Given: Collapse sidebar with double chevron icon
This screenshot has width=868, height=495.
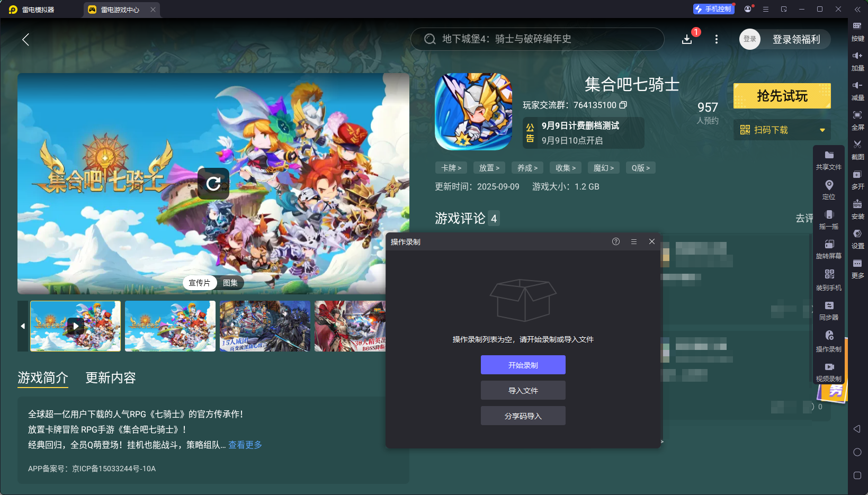Looking at the screenshot, I should (857, 9).
